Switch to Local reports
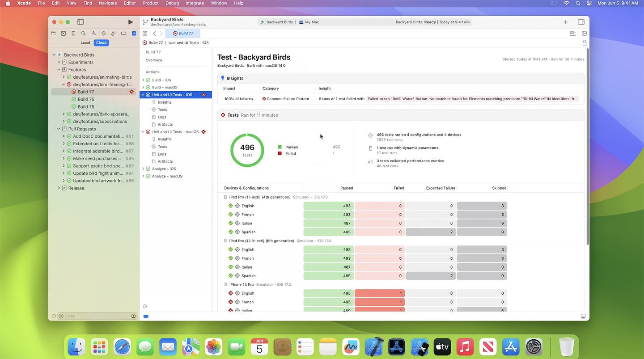This screenshot has height=359, width=644. tap(85, 42)
